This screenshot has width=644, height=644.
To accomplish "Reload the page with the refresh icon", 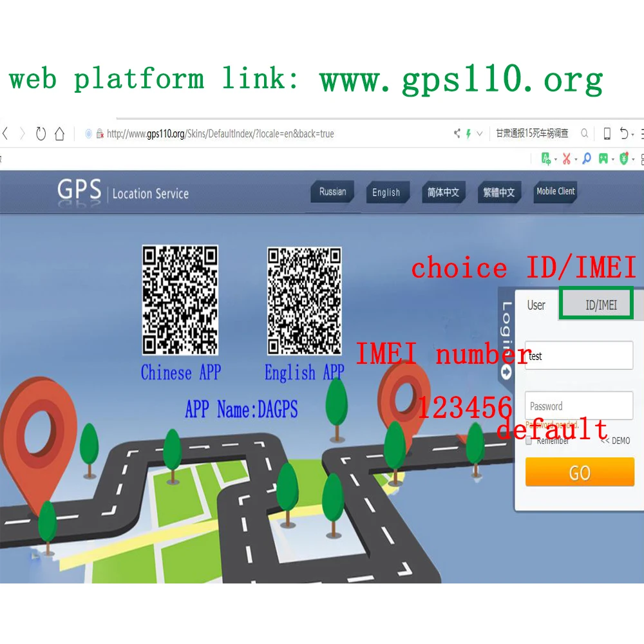I will (x=41, y=133).
